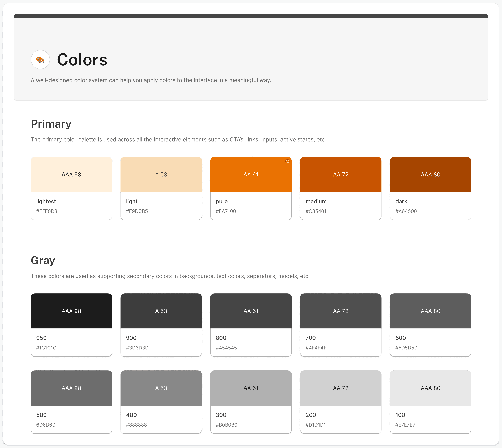Click the Colors page title

coord(82,60)
